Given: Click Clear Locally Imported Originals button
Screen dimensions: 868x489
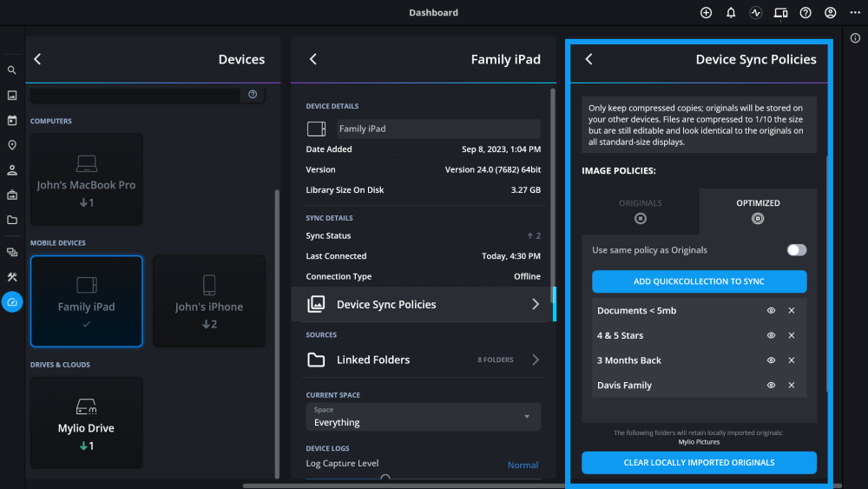Looking at the screenshot, I should [699, 463].
